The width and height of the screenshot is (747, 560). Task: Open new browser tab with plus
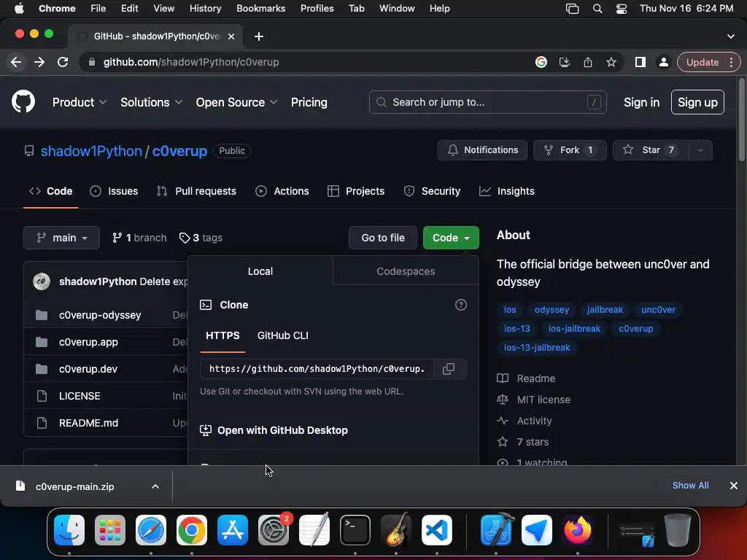coord(259,36)
